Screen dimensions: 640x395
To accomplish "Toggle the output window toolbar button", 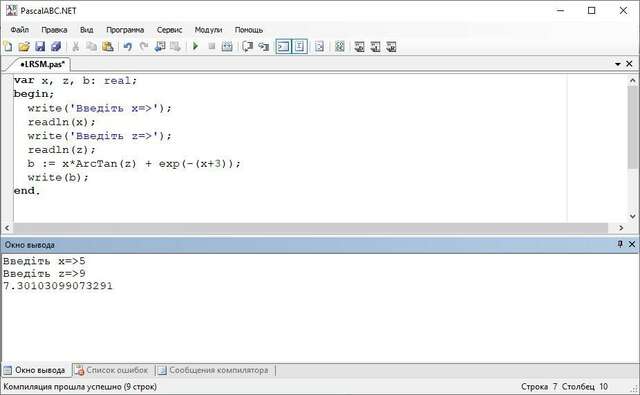I will [283, 47].
